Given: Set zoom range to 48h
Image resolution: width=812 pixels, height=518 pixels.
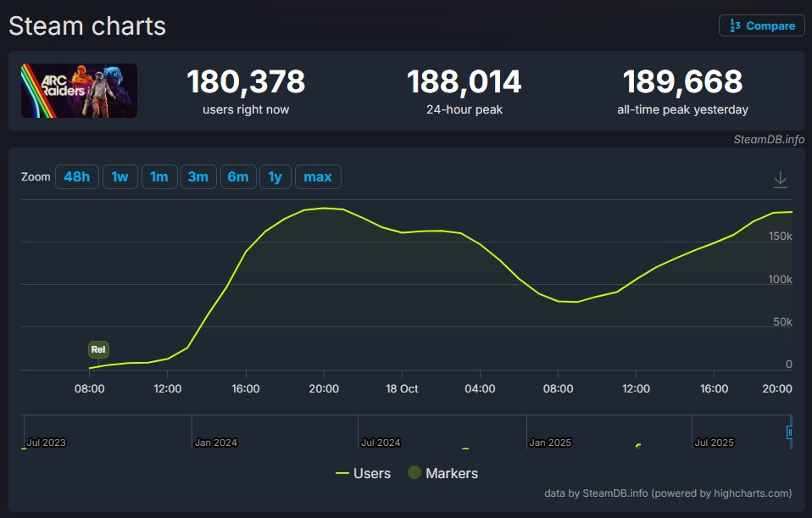Looking at the screenshot, I should point(76,176).
